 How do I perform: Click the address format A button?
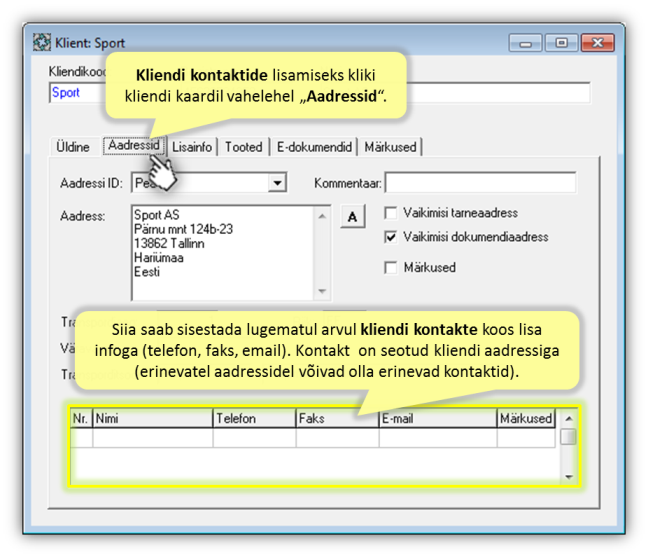click(353, 217)
